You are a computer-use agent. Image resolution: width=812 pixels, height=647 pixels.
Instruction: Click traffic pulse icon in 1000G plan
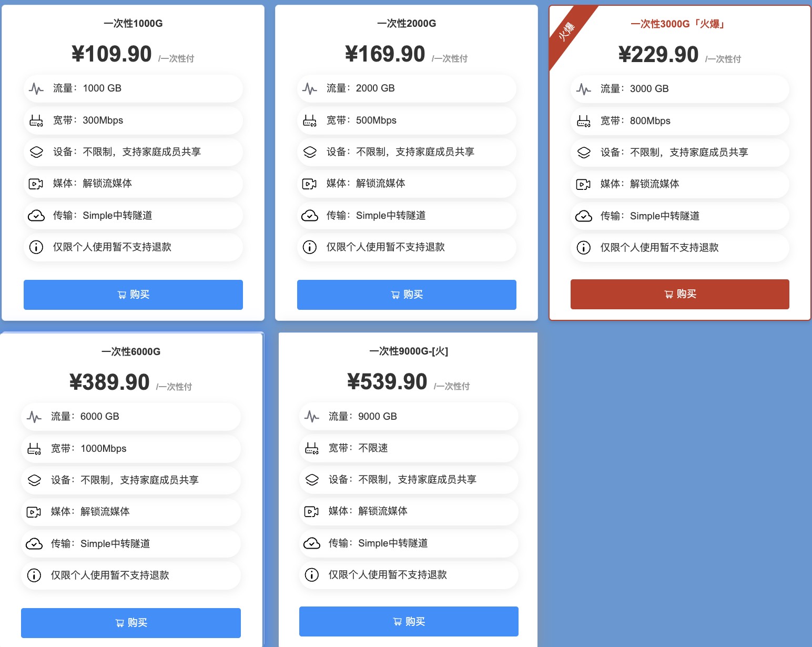click(36, 88)
